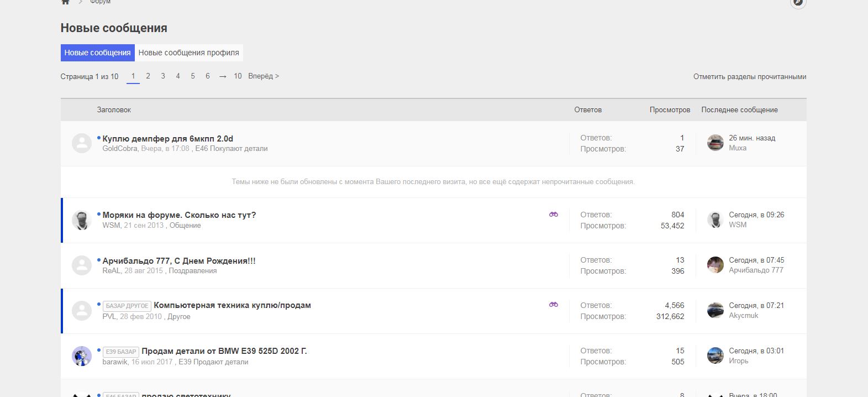Click barawik's avatar on E39 thread
Image resolution: width=868 pixels, height=397 pixels.
coord(82,356)
